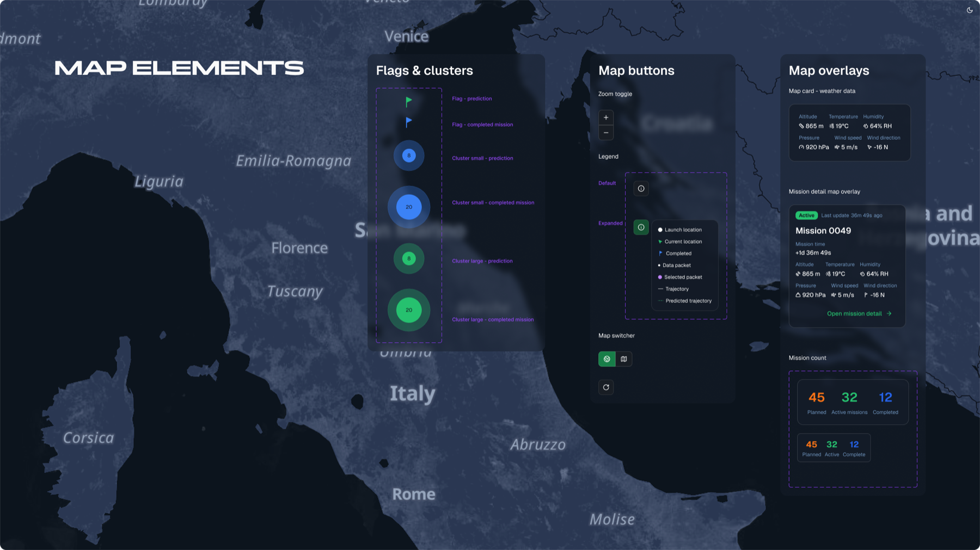
Task: Click the green prediction flag
Action: [x=409, y=102]
